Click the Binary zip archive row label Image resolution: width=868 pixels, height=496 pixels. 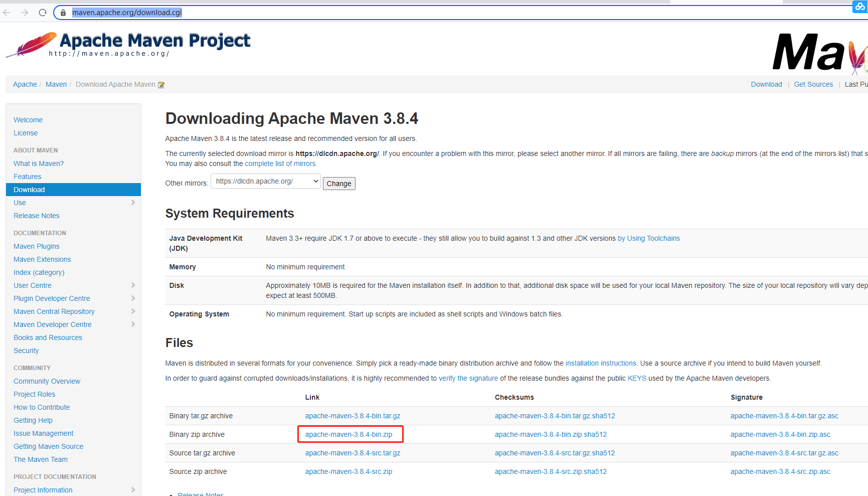click(x=197, y=434)
